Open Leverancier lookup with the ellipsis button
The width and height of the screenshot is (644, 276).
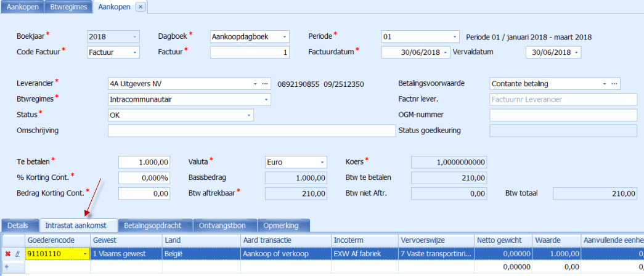266,83
